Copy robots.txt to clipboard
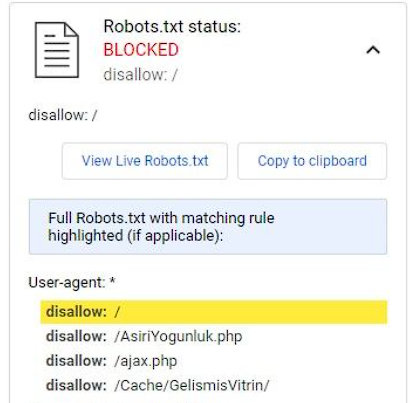This screenshot has height=403, width=414. 312,161
